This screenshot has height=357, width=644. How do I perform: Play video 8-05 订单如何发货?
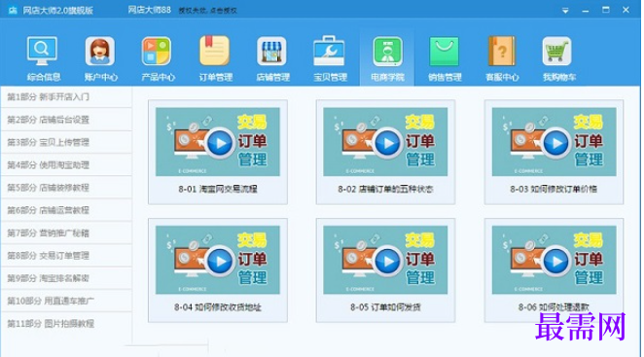pyautogui.click(x=387, y=261)
